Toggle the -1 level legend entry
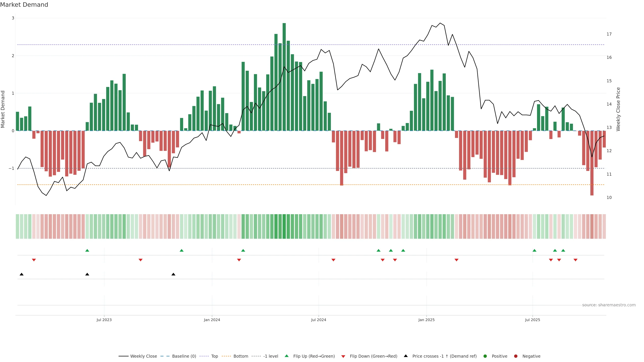The width and height of the screenshot is (644, 362). click(x=271, y=356)
